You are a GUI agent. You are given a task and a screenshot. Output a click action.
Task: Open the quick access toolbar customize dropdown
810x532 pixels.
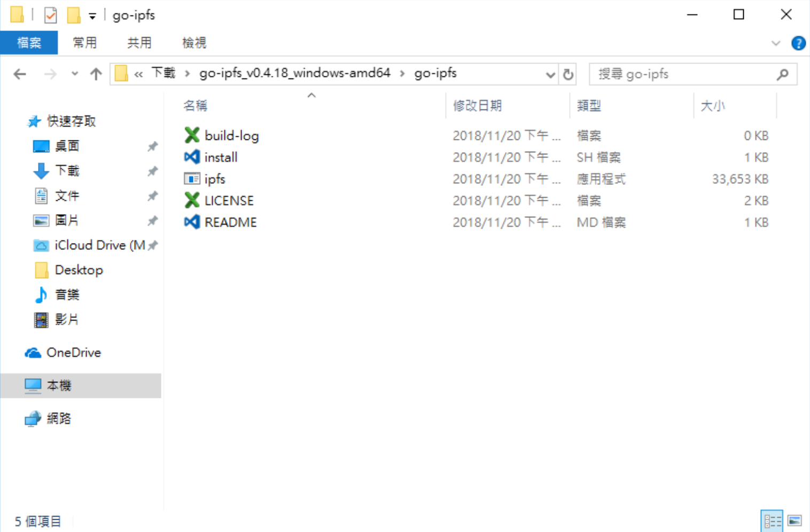coord(92,16)
